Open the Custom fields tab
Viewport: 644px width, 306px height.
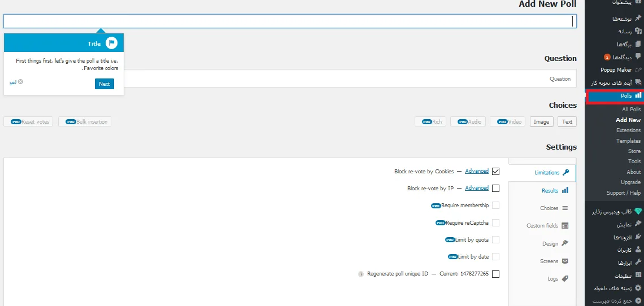point(542,225)
